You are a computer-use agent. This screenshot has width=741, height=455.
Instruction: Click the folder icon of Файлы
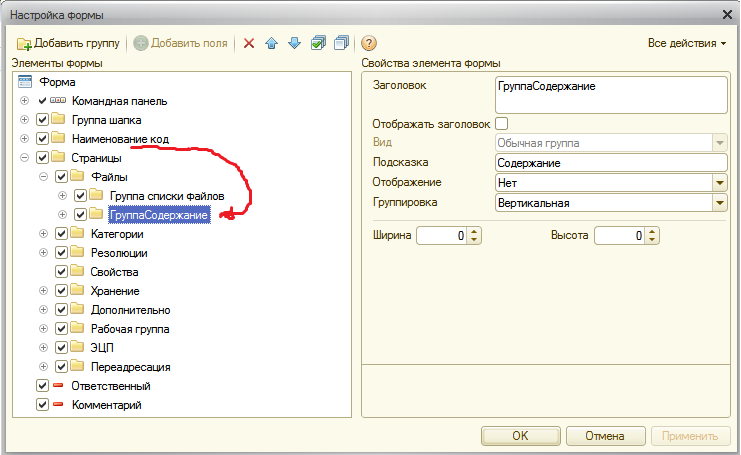77,176
